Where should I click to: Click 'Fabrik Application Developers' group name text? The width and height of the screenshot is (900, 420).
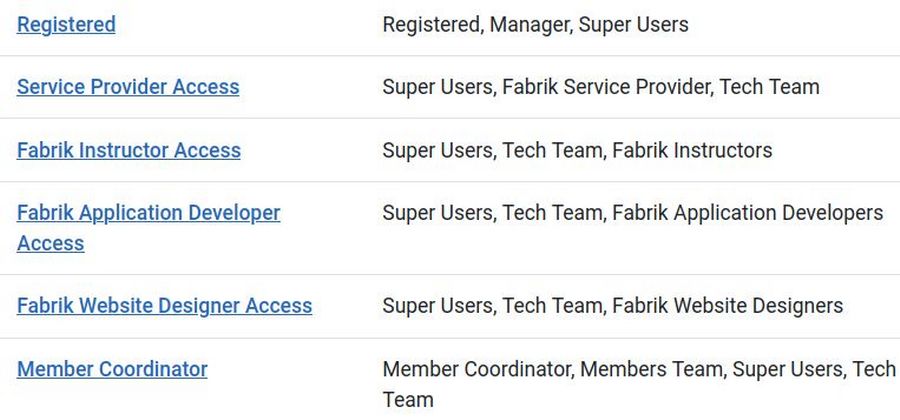(747, 213)
